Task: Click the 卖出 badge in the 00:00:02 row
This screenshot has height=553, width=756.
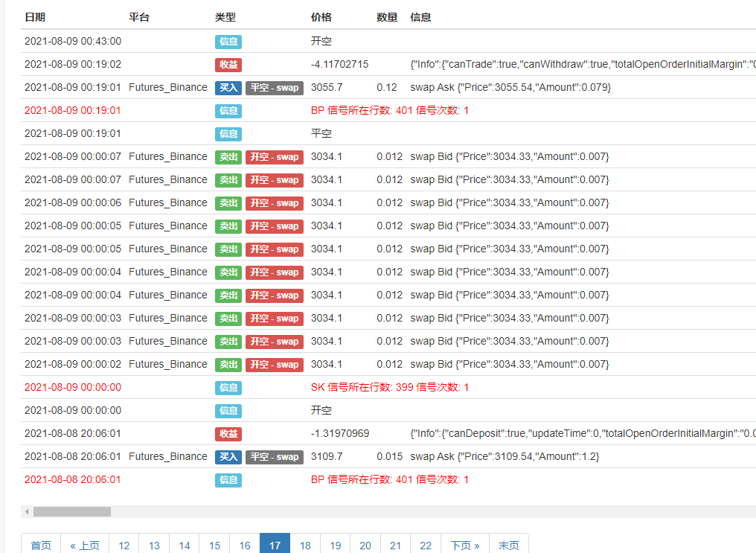Action: pyautogui.click(x=228, y=365)
